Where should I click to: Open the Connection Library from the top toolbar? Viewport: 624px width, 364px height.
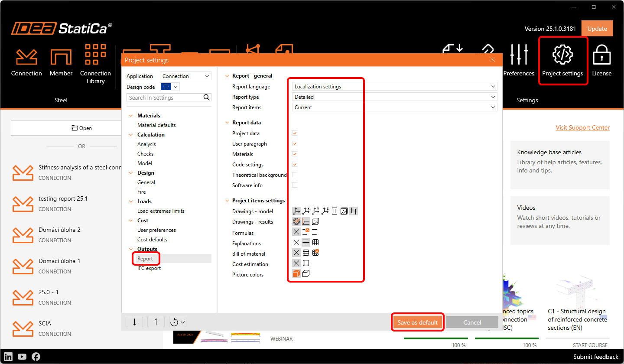(95, 64)
